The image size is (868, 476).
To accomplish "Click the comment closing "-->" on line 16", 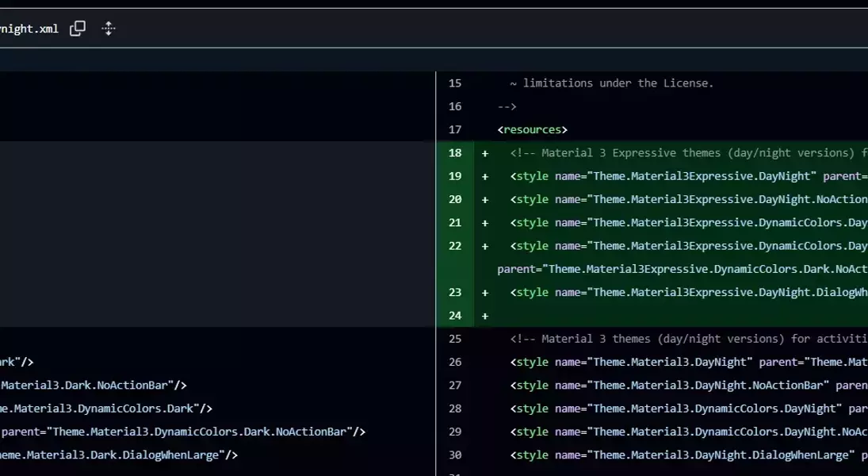I will tap(507, 106).
